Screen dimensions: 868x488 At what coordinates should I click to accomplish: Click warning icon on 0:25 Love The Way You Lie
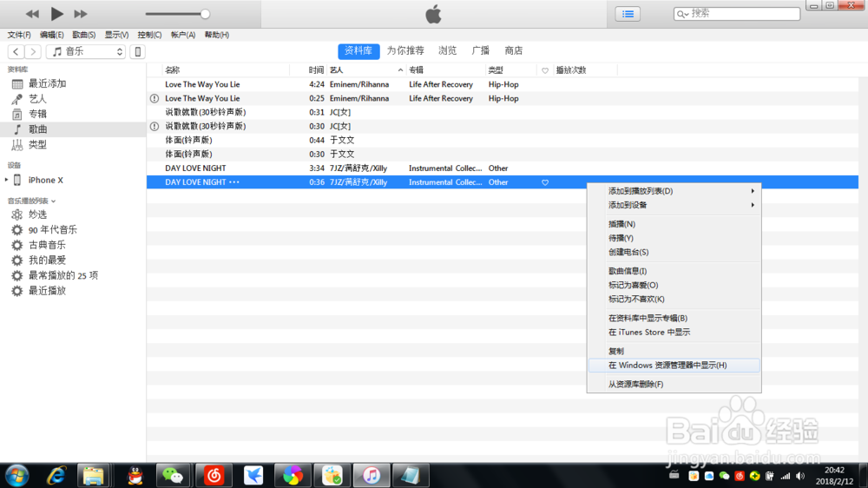click(x=155, y=99)
